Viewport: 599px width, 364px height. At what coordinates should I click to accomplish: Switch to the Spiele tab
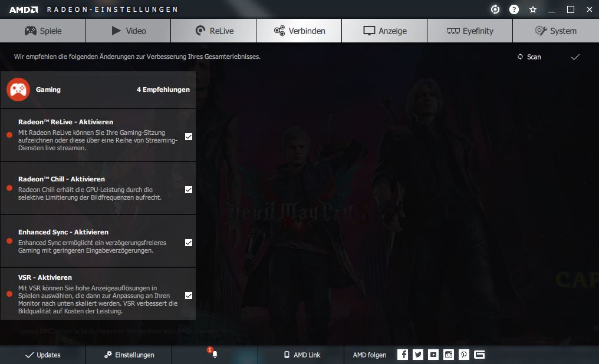point(42,31)
